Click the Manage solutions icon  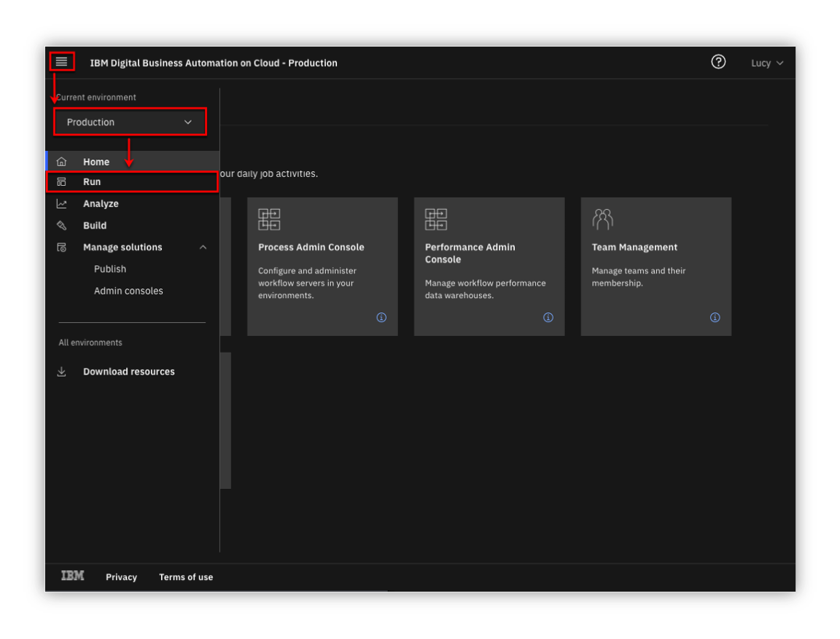(61, 247)
